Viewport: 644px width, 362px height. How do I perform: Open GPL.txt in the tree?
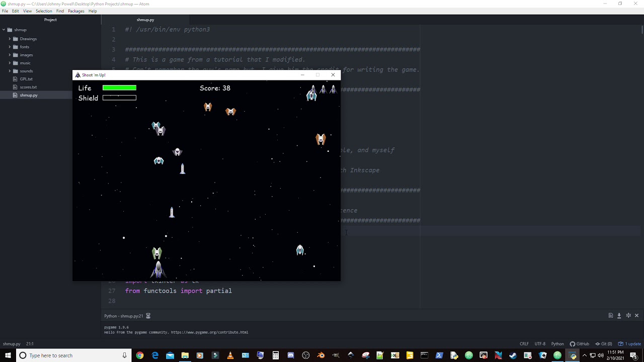click(26, 79)
